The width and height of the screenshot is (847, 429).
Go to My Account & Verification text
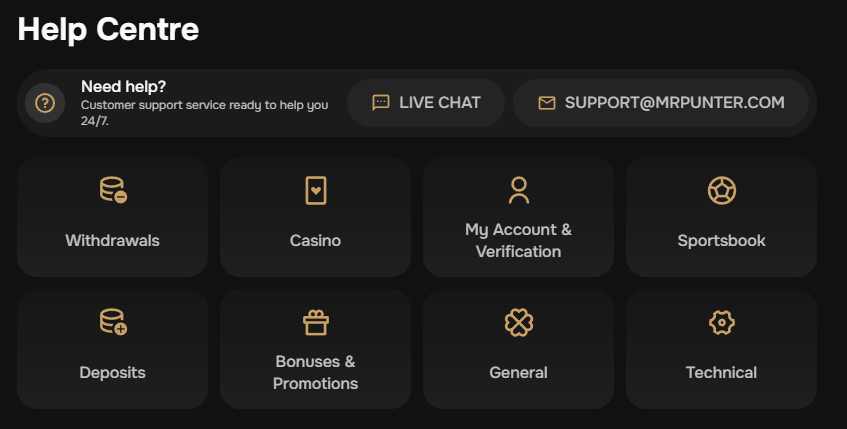tap(519, 240)
